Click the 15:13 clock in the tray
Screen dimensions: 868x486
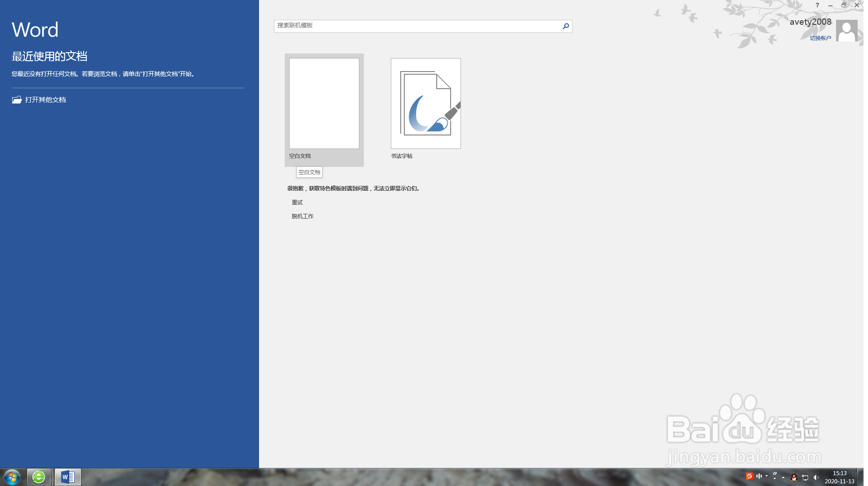pyautogui.click(x=839, y=473)
